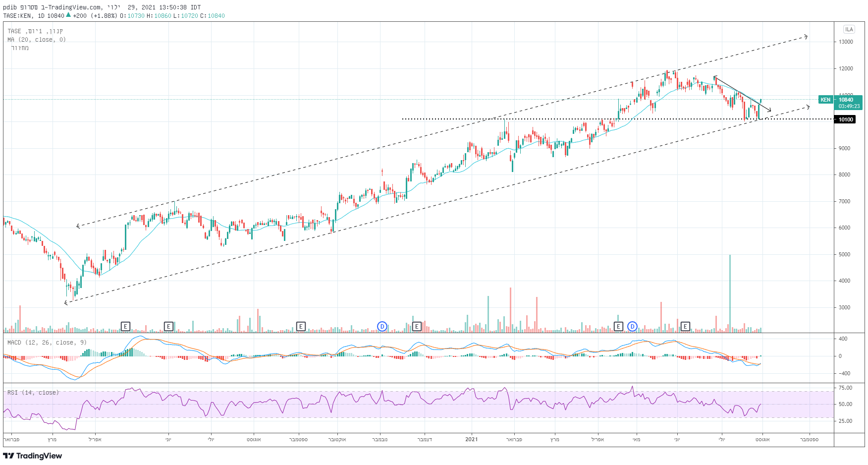Click the MA (20, close, 0) legend
Image resolution: width=868 pixels, height=465 pixels.
click(37, 40)
